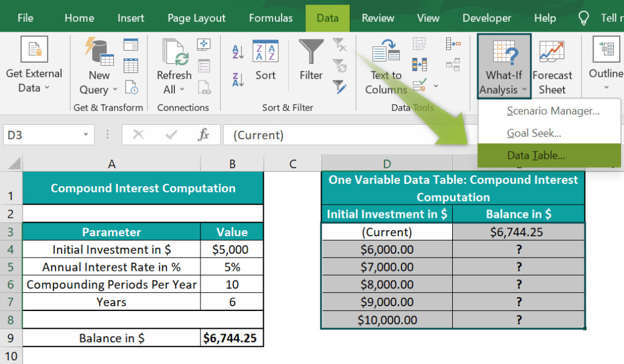Click the Reapply filter icon
Image resolution: width=624 pixels, height=364 pixels.
[340, 65]
